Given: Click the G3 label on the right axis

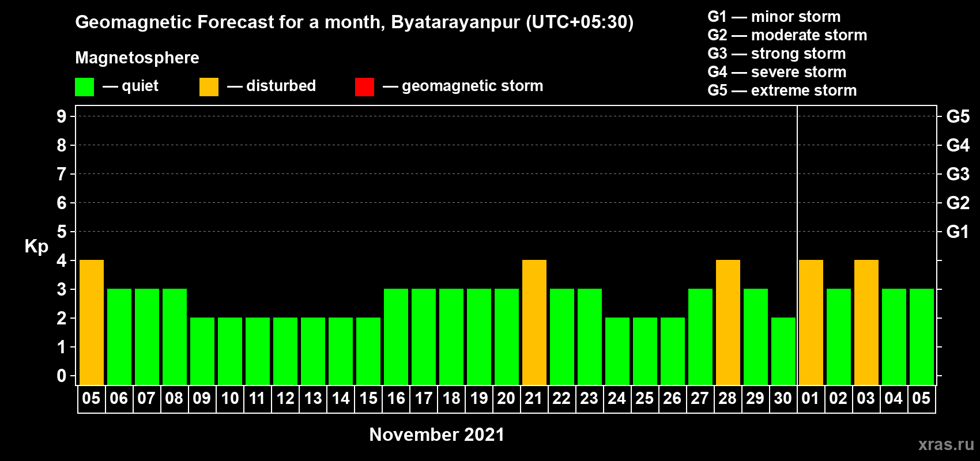Looking at the screenshot, I should pyautogui.click(x=958, y=174).
